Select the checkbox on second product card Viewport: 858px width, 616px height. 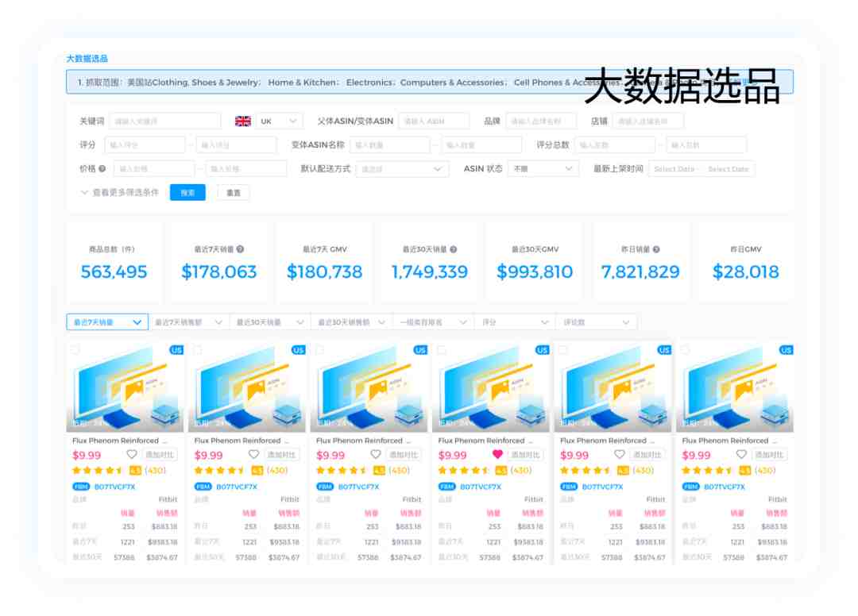tap(198, 349)
